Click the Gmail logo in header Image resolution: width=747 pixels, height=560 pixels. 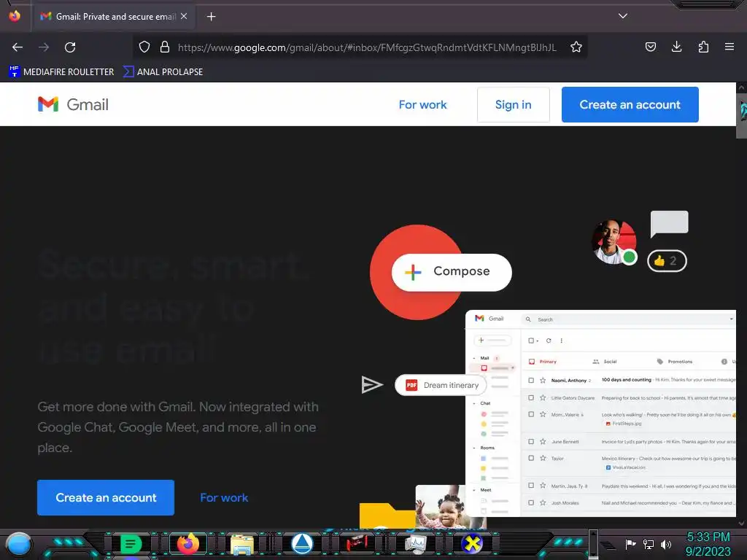[x=73, y=104]
